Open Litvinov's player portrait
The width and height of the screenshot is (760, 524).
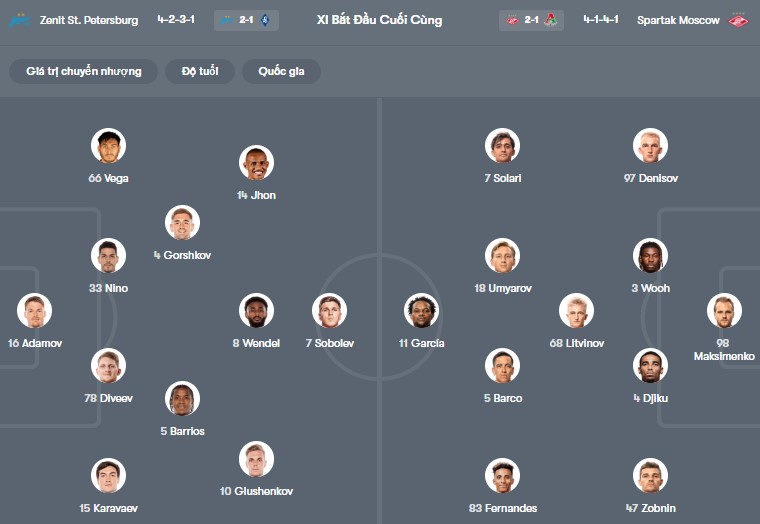point(577,311)
